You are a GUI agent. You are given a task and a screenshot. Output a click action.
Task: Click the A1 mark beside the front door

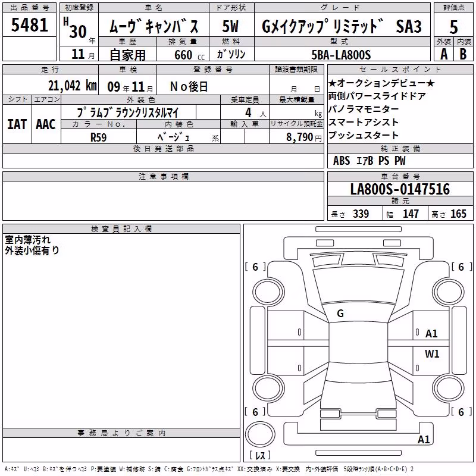431,334
